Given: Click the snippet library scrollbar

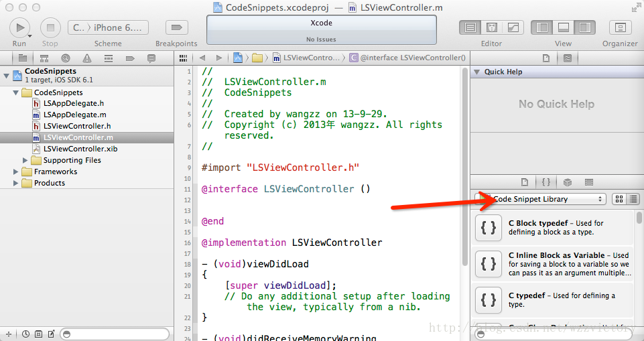Looking at the screenshot, I should point(639,218).
